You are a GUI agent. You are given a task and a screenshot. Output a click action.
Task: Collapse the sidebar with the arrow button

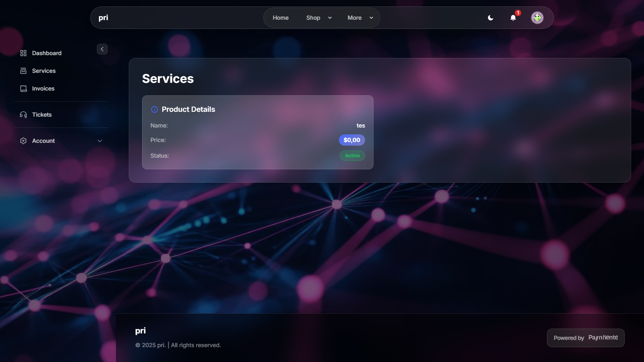pyautogui.click(x=102, y=49)
